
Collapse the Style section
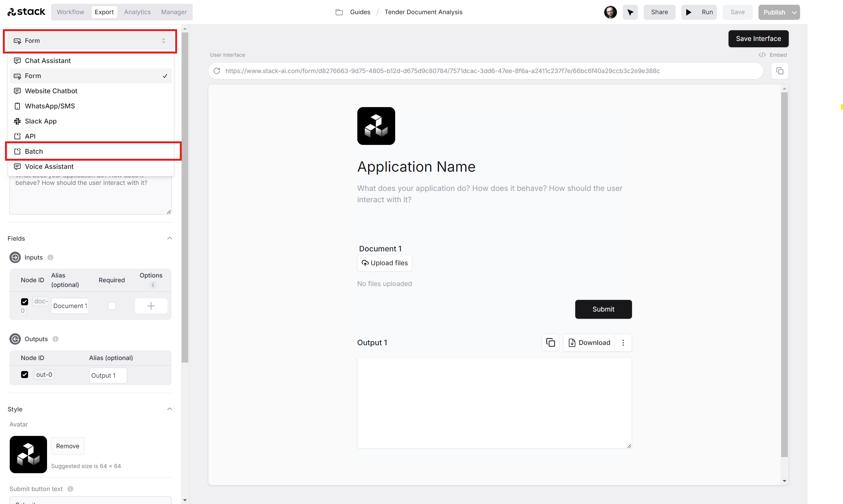pos(169,409)
